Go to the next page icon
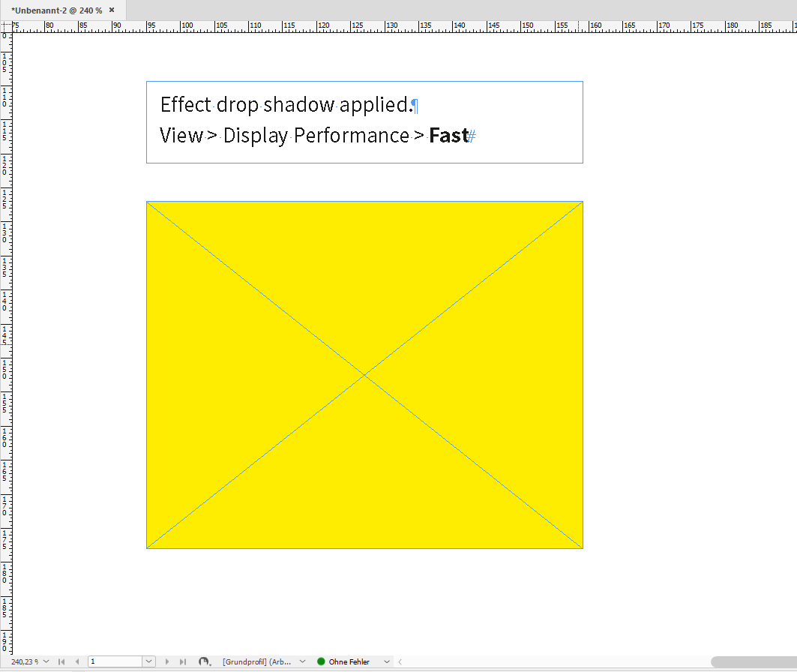The image size is (797, 672). [x=166, y=661]
